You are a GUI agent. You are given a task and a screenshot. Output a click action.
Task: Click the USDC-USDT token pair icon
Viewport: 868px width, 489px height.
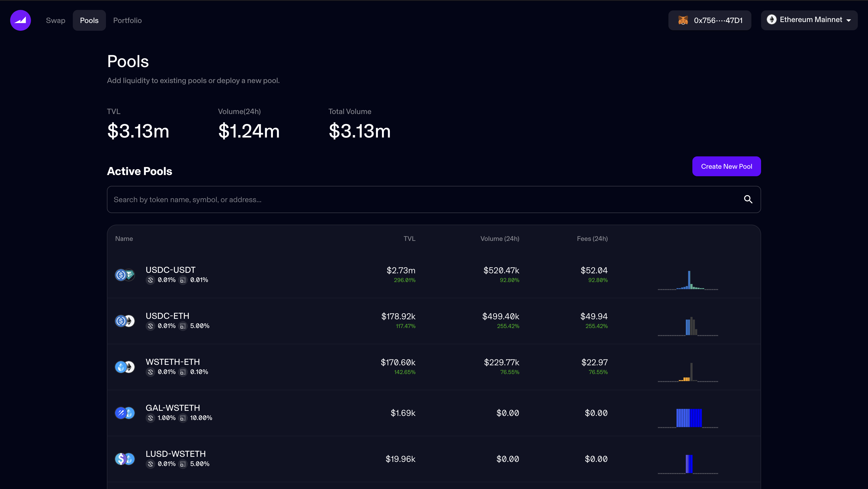click(125, 275)
